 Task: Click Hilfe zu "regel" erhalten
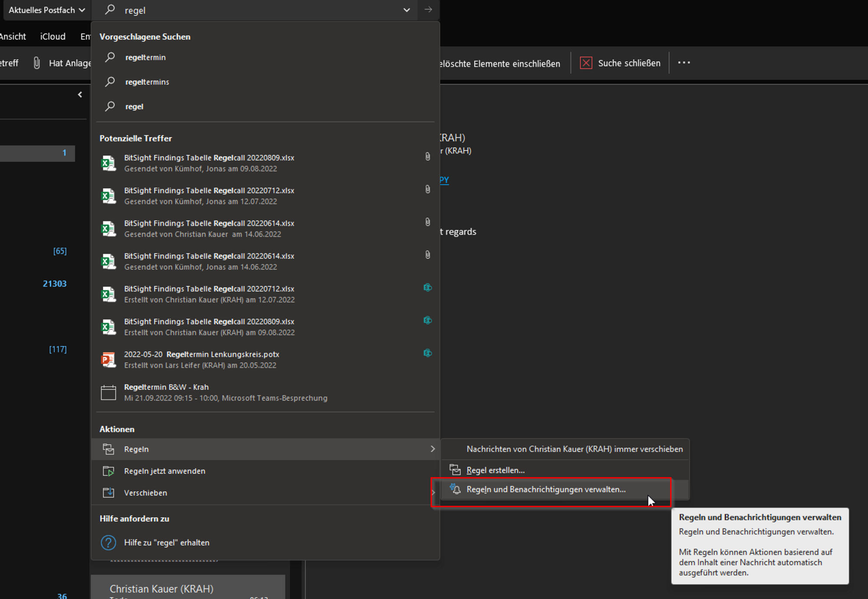pos(265,543)
